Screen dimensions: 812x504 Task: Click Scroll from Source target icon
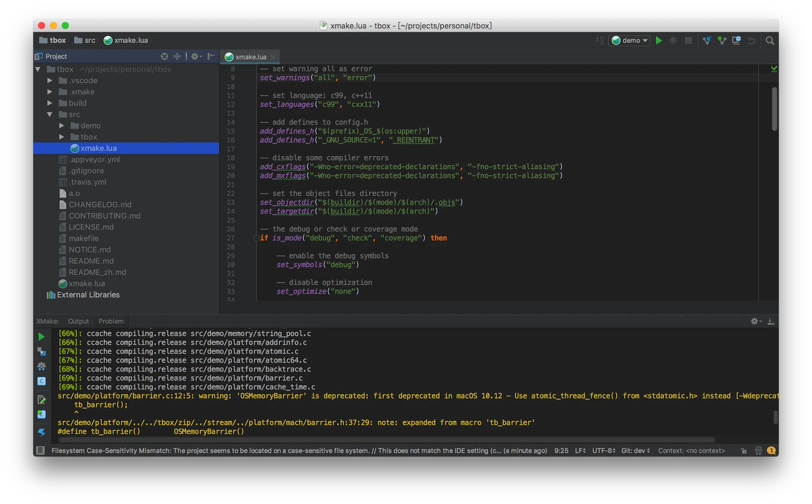click(164, 56)
